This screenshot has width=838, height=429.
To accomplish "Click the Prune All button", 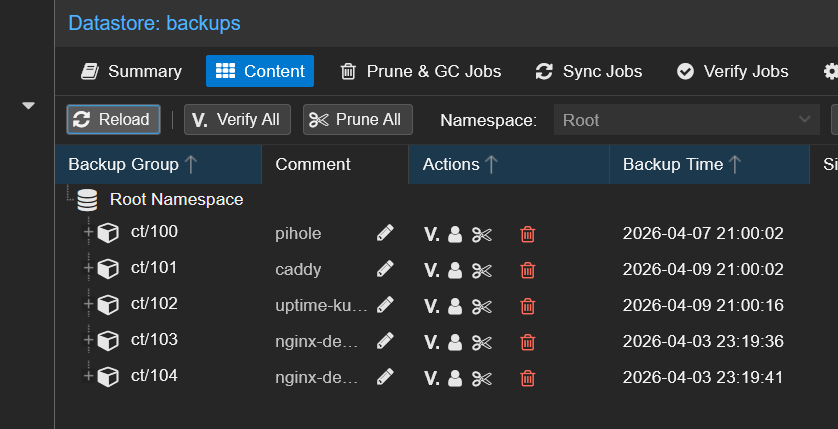I will [358, 119].
